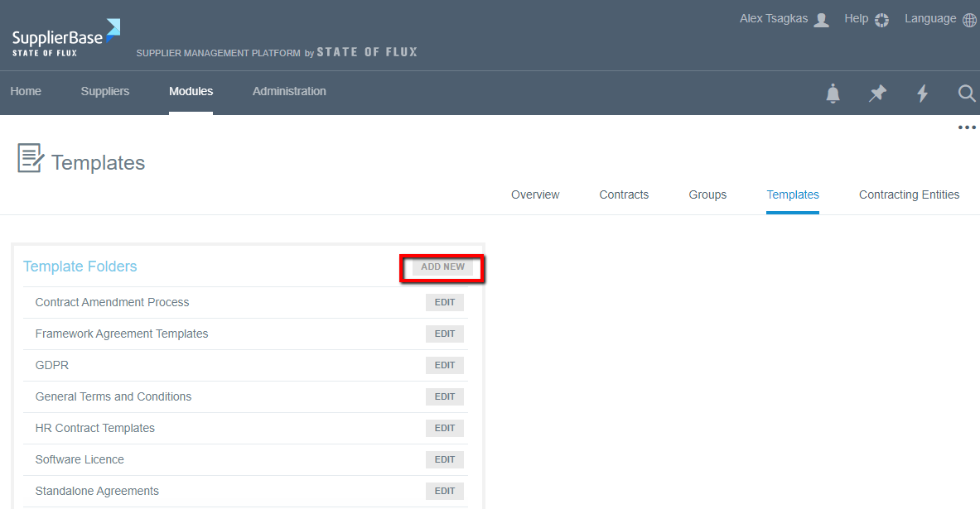The width and height of the screenshot is (980, 509).
Task: Click the user profile icon beside Alex Tsagkas
Action: click(820, 18)
